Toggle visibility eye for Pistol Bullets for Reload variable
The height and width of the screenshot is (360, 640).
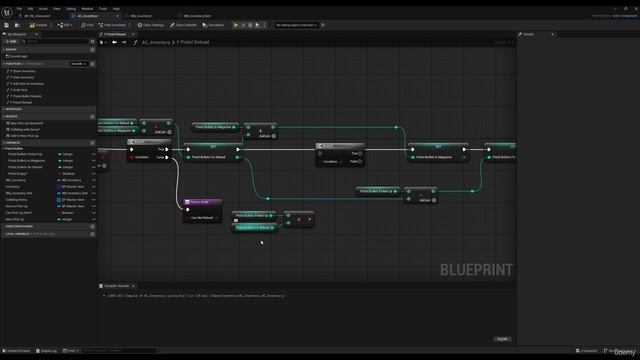[93, 167]
